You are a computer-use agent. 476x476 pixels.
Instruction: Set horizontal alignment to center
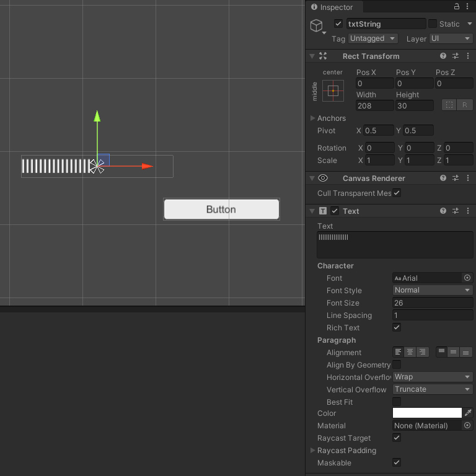coord(410,352)
